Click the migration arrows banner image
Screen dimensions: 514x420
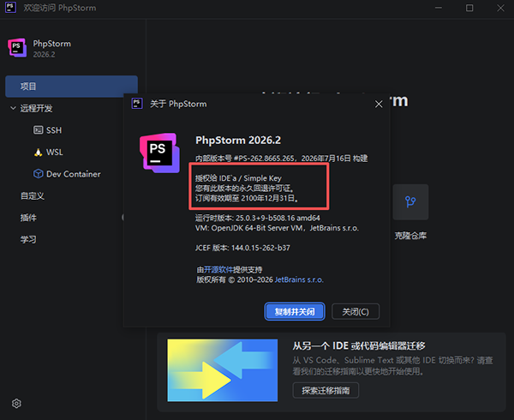(222, 370)
